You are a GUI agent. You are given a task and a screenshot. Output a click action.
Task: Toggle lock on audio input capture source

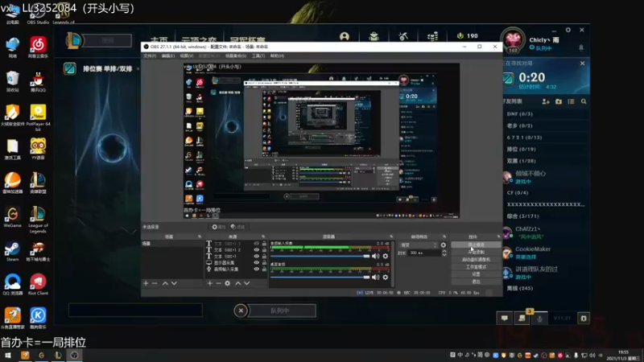click(x=264, y=269)
